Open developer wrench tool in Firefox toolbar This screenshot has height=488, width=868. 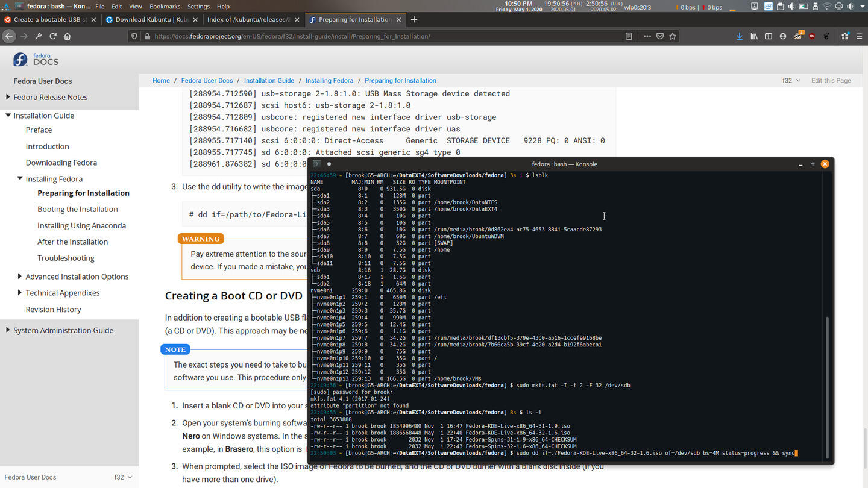38,36
